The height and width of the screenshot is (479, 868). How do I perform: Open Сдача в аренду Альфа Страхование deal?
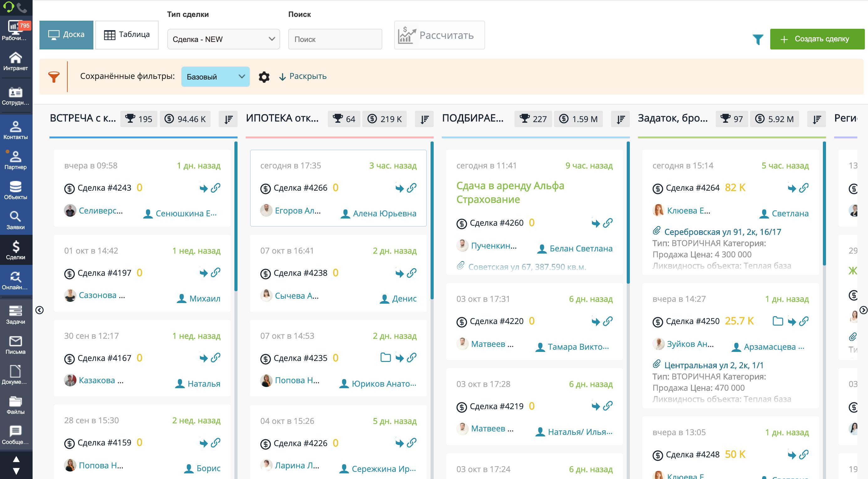510,193
